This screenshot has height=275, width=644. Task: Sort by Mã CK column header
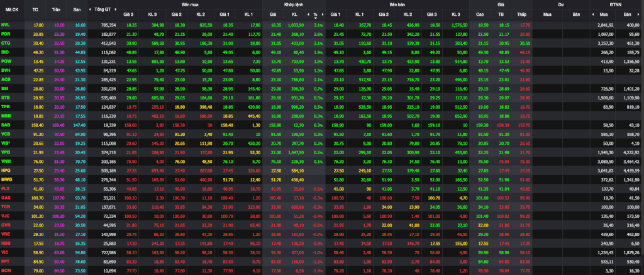11,9
